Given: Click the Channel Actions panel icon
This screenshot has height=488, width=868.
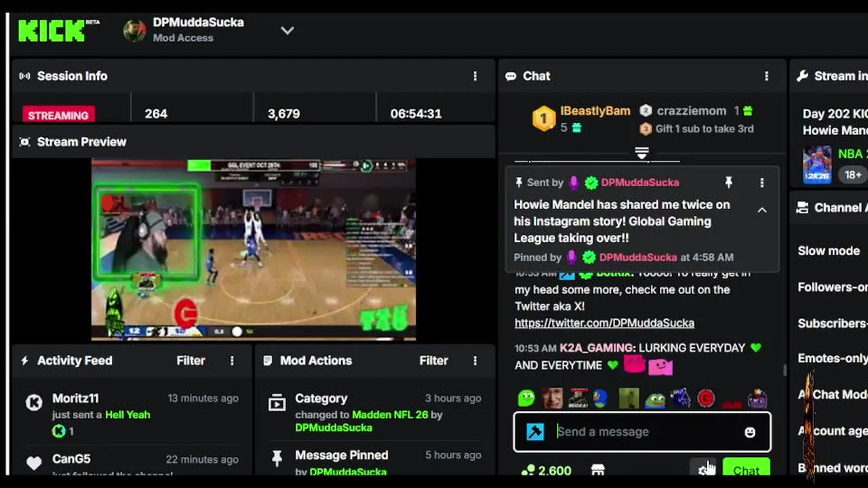Looking at the screenshot, I should coord(802,207).
